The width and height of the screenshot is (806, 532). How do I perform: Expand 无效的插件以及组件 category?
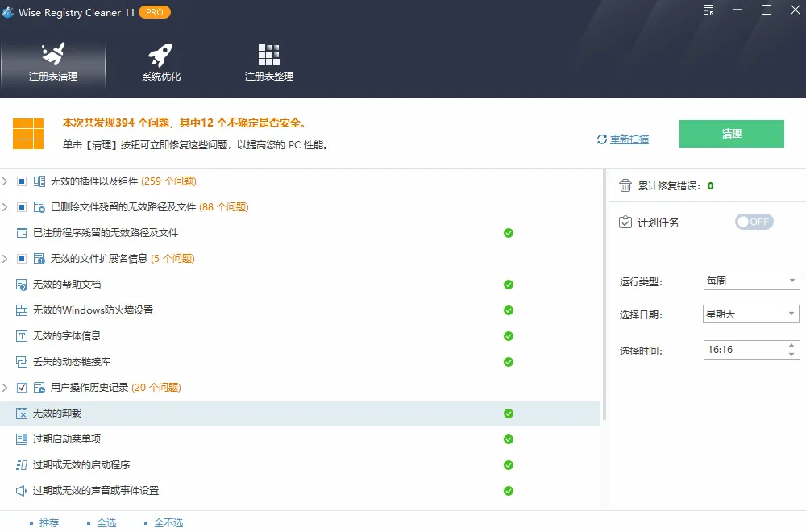[5, 181]
